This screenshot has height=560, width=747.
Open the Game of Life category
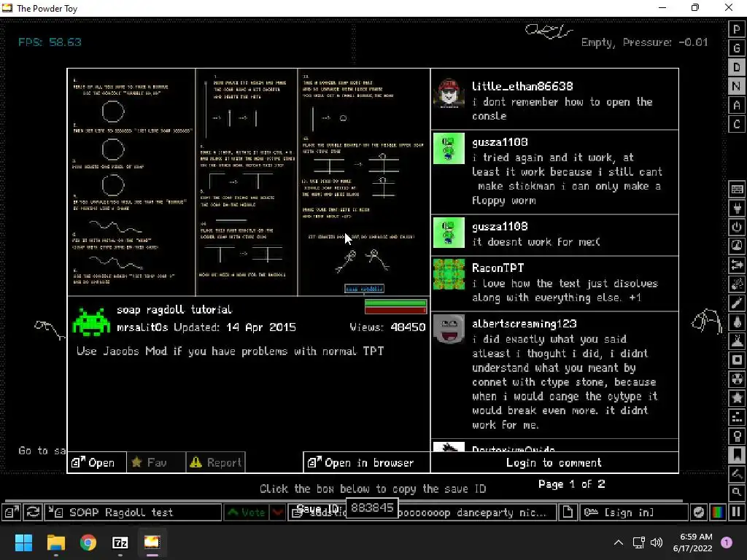pos(737,417)
